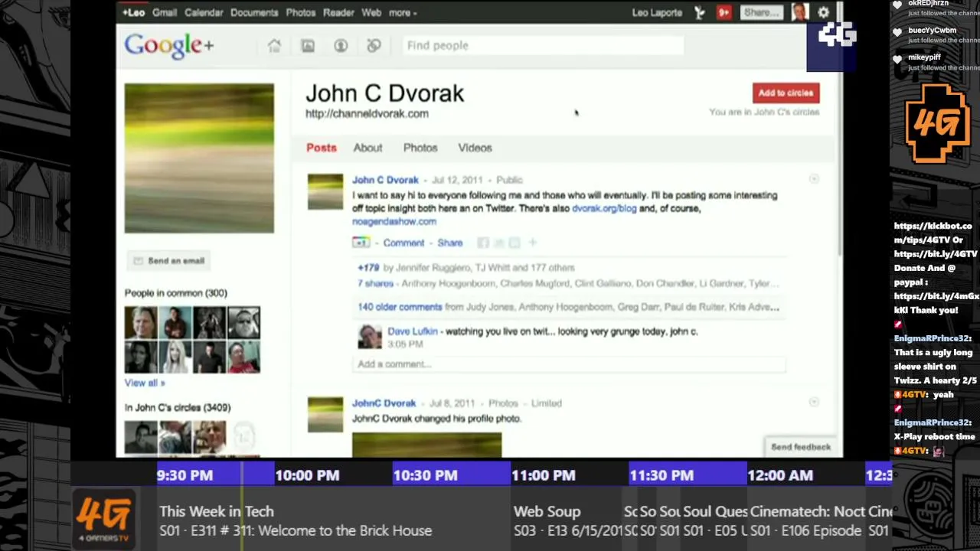The height and width of the screenshot is (551, 980).
Task: Click the 4 Gamers TV logo in guide
Action: tap(104, 519)
